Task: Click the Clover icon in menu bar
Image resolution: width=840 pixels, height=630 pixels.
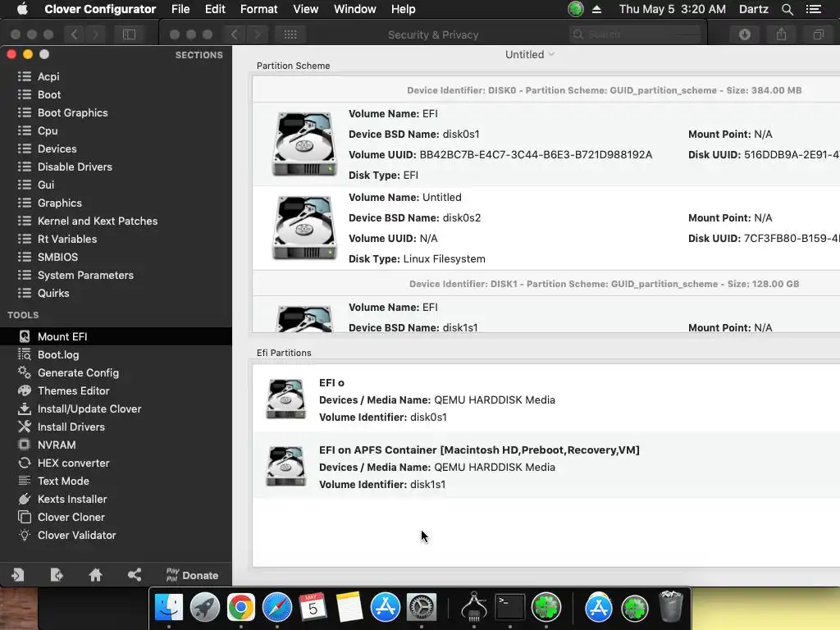Action: (x=576, y=9)
